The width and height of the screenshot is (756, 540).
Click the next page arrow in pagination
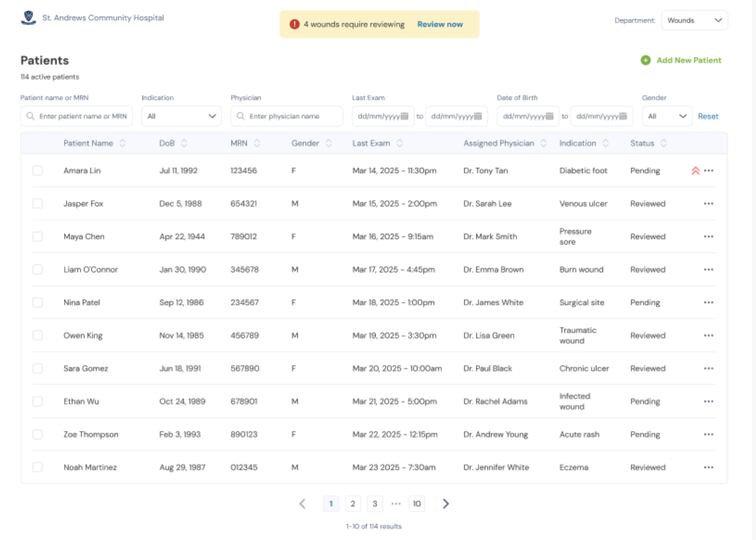click(445, 504)
